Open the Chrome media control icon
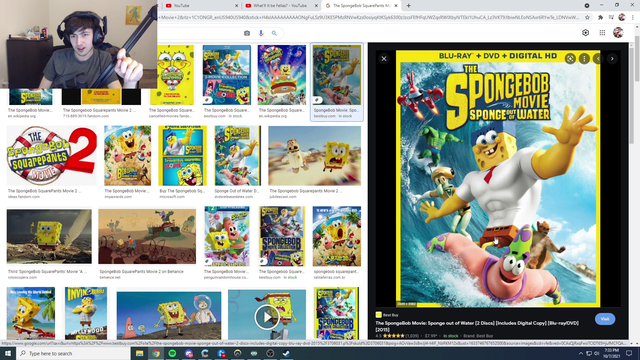The width and height of the screenshot is (640, 360). click(611, 18)
